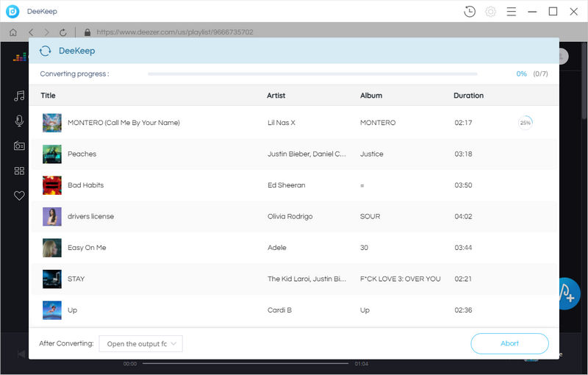Click artist 'Cardi B'
The image size is (588, 375).
pos(279,310)
